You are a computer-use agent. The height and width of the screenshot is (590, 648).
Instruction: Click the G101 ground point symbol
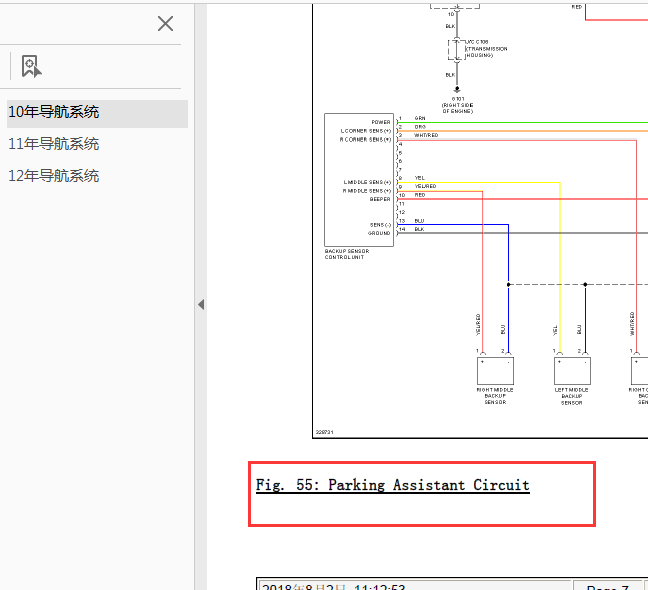coord(457,89)
